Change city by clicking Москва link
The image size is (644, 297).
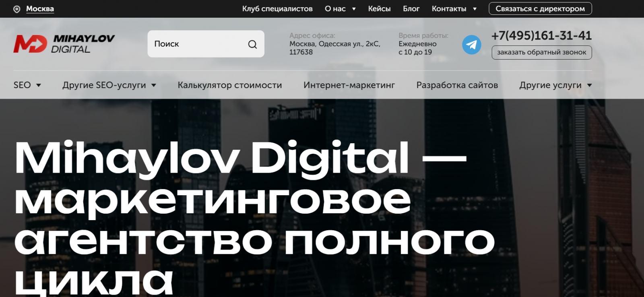40,9
